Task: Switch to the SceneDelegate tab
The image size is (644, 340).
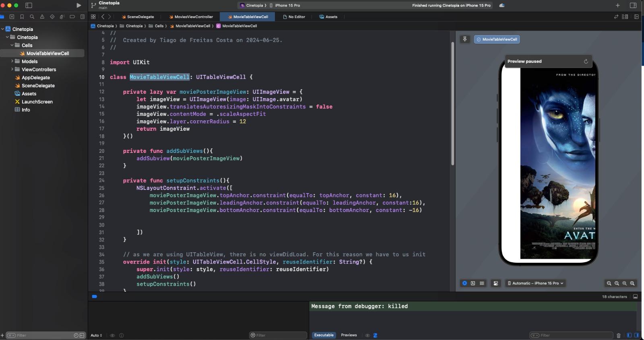Action: 138,16
